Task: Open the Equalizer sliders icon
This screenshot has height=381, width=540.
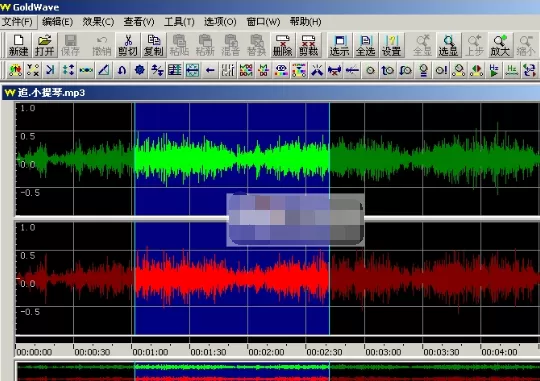Action: (x=228, y=70)
